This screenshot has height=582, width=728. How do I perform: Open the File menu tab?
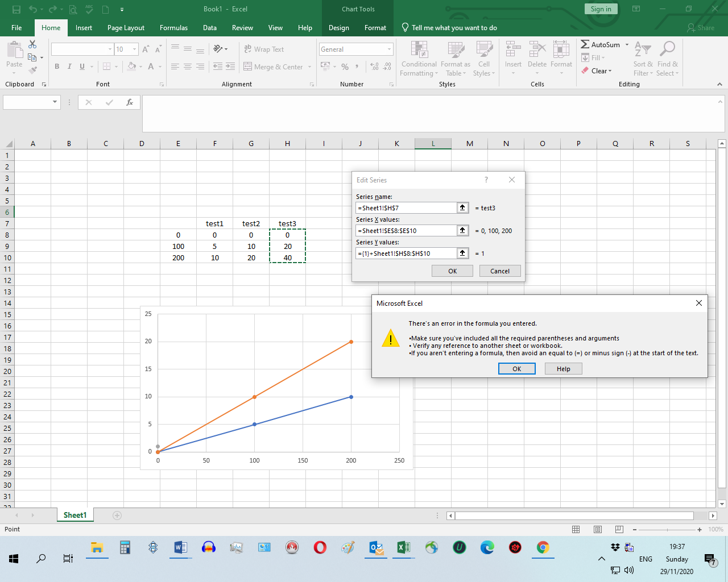click(x=16, y=28)
